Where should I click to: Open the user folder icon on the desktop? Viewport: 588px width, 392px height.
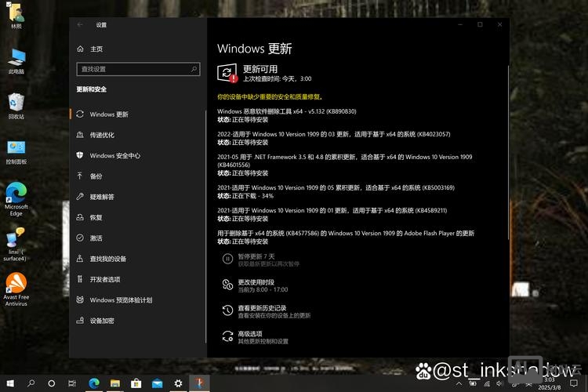pyautogui.click(x=16, y=16)
